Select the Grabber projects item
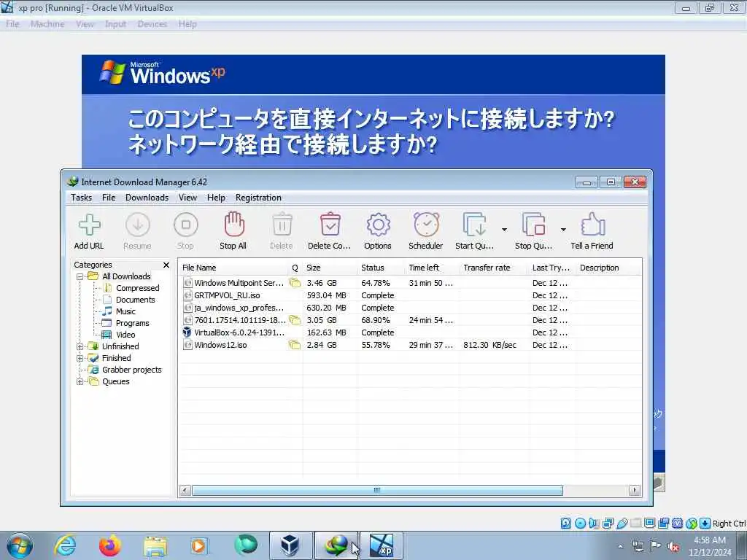Viewport: 747px width, 560px height. [x=131, y=370]
